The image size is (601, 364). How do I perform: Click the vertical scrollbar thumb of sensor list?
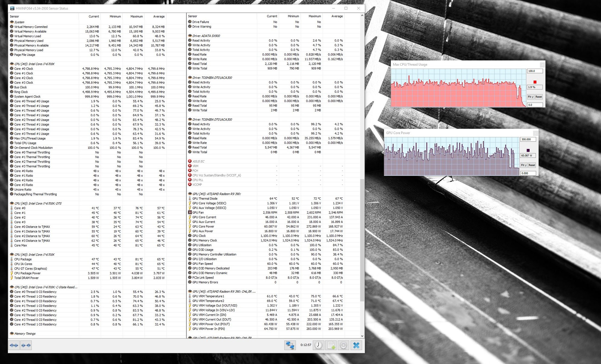(x=362, y=240)
